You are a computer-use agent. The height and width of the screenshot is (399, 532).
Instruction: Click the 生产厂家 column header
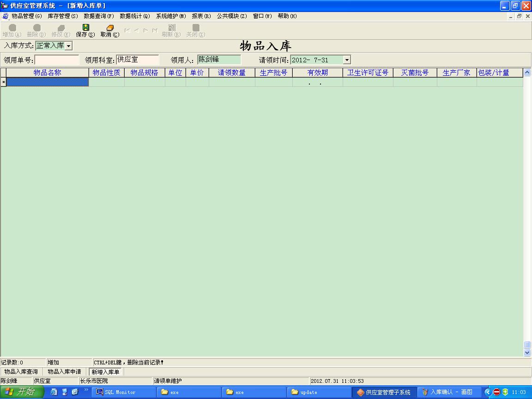[457, 73]
